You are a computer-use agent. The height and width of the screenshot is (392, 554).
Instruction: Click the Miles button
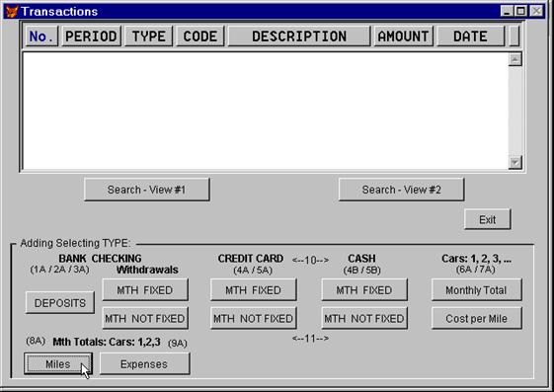58,363
